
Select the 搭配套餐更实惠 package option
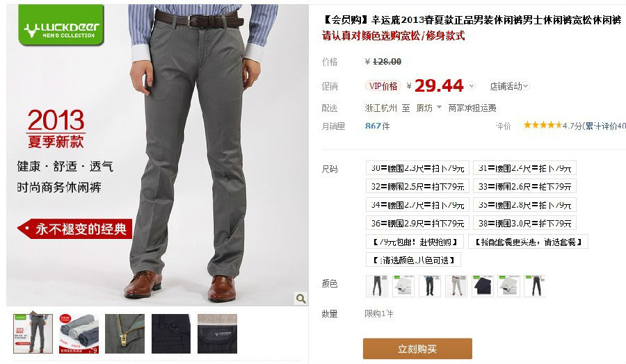click(528, 242)
